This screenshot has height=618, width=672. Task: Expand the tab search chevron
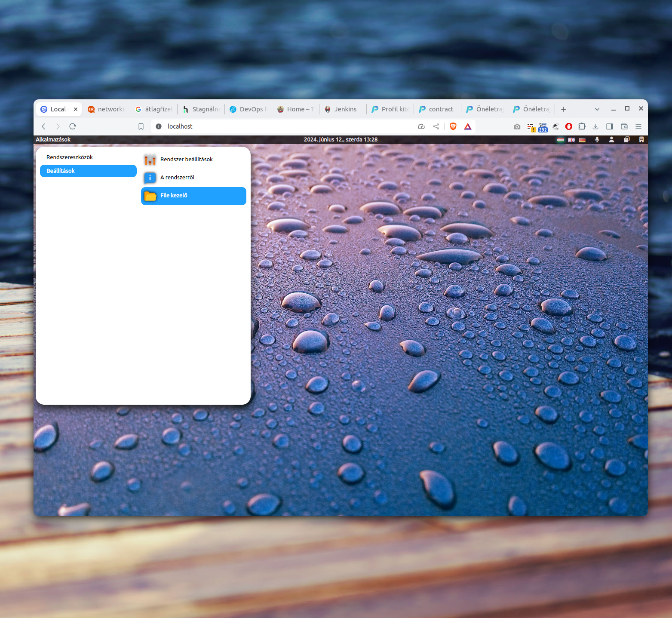[597, 109]
